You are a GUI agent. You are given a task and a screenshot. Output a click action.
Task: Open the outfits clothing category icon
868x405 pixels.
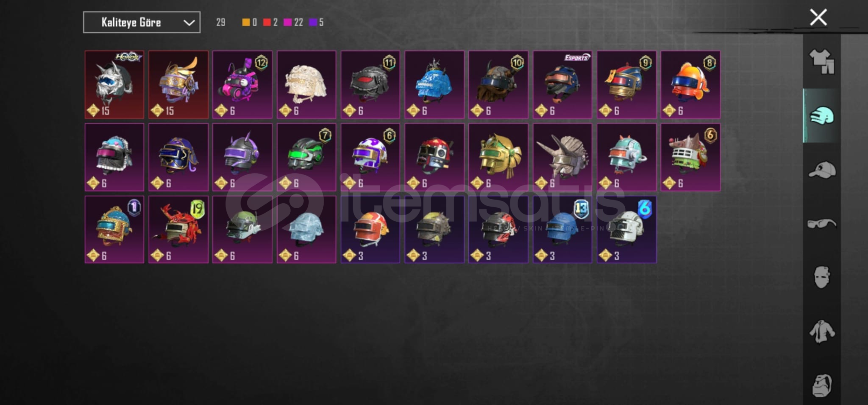pyautogui.click(x=822, y=61)
